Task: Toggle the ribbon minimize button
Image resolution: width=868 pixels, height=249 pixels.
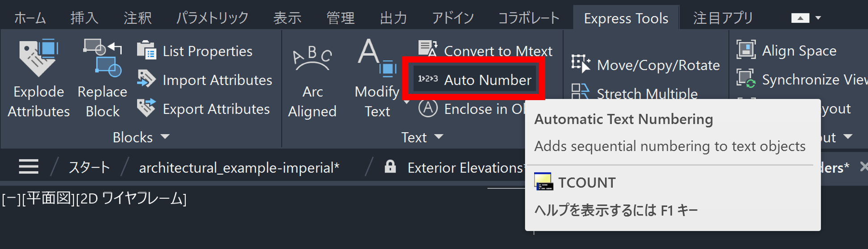Action: pyautogui.click(x=800, y=18)
